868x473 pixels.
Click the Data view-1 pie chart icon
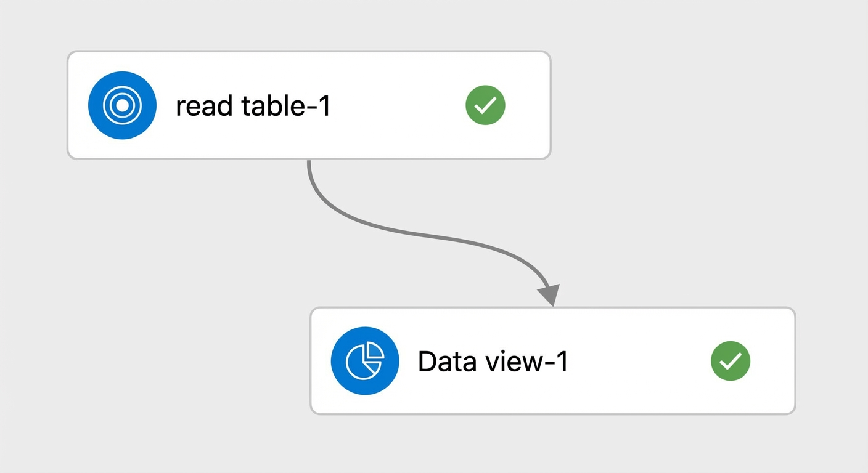pyautogui.click(x=365, y=361)
